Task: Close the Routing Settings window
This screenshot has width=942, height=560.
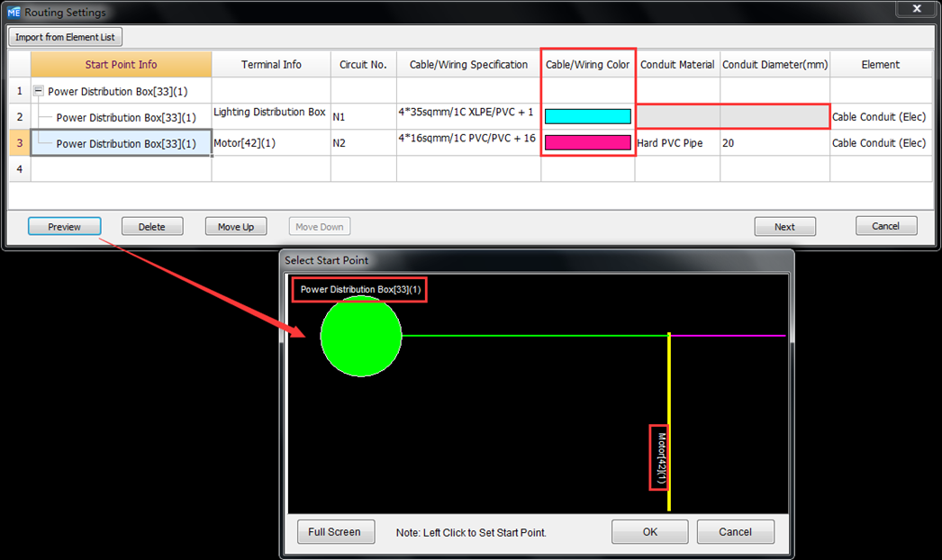Action: [x=916, y=9]
